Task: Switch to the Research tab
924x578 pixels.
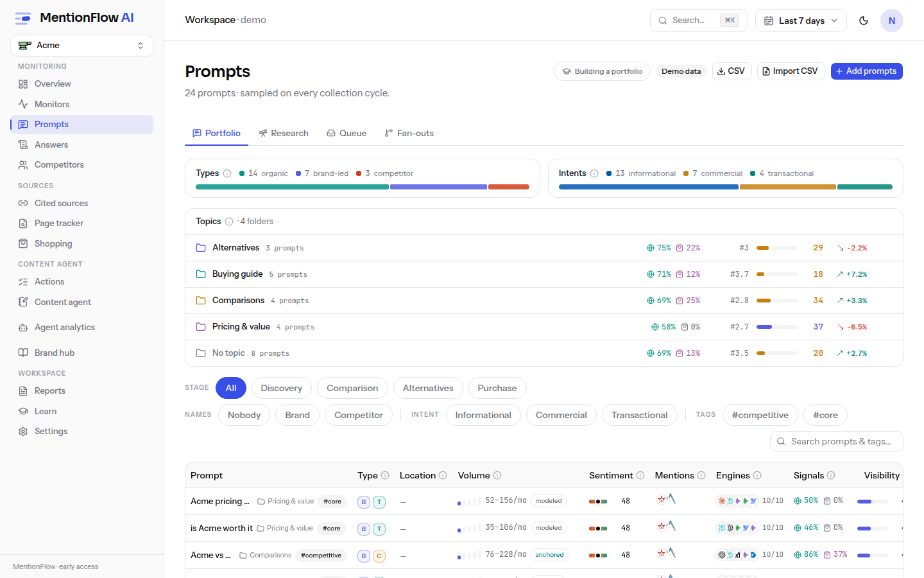Action: (284, 133)
